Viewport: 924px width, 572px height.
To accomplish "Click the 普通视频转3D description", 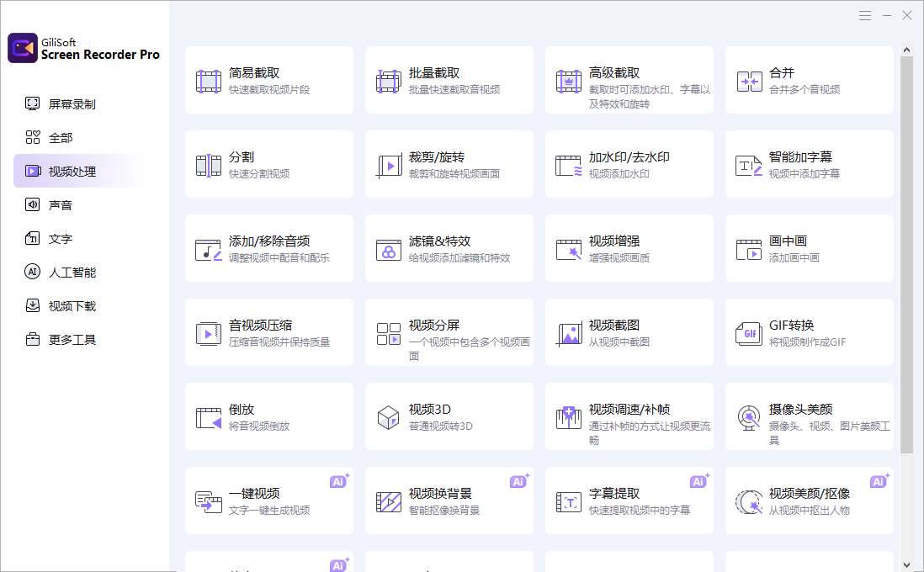I will pos(441,426).
